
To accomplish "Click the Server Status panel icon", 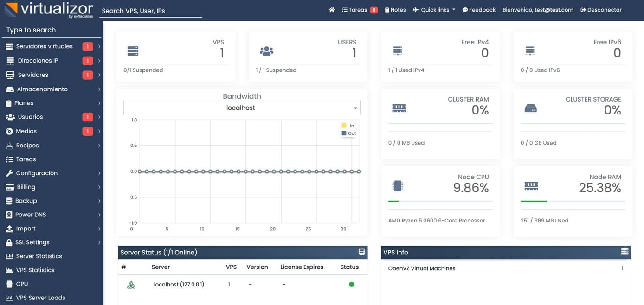I will (x=361, y=252).
